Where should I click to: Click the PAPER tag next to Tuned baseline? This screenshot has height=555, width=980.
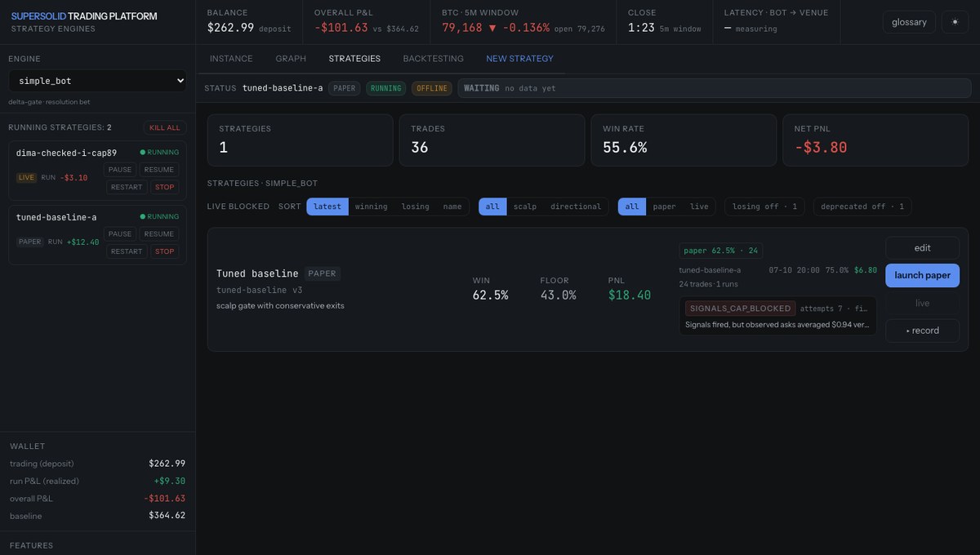click(323, 273)
